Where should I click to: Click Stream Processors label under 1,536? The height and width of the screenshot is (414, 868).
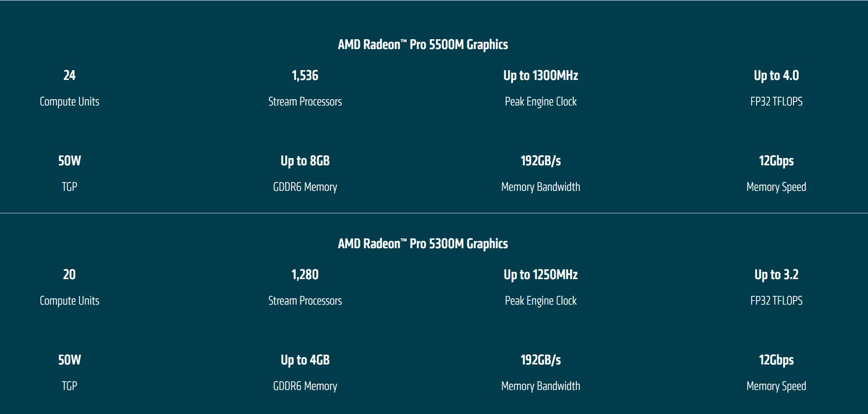pos(305,102)
